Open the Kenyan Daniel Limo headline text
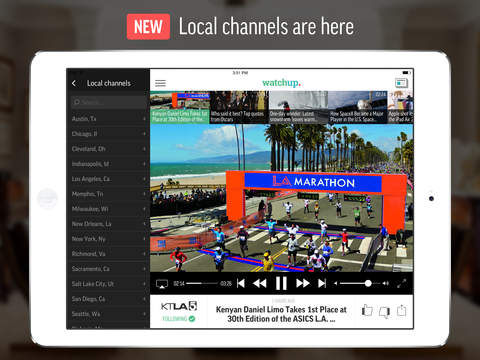Image resolution: width=480 pixels, height=360 pixels. tap(281, 314)
